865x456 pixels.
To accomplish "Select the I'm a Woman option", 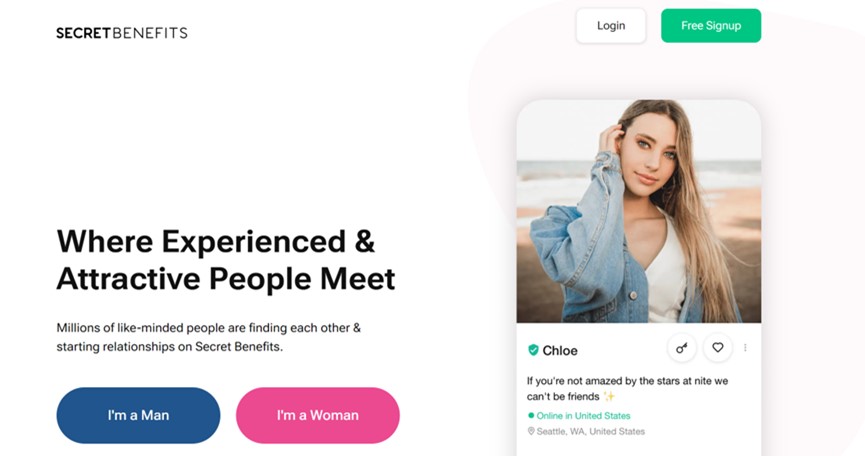I will [318, 415].
